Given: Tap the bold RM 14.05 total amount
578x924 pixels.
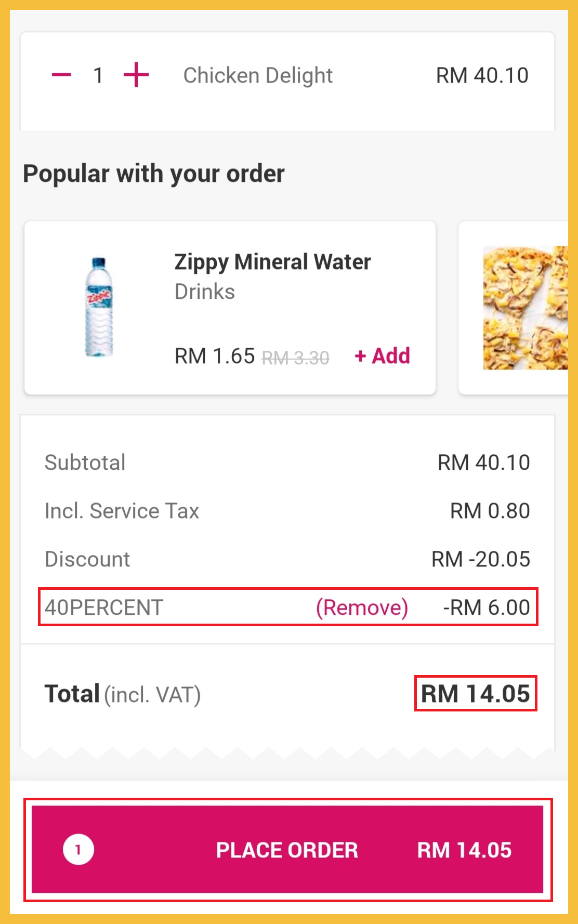Looking at the screenshot, I should click(x=475, y=694).
